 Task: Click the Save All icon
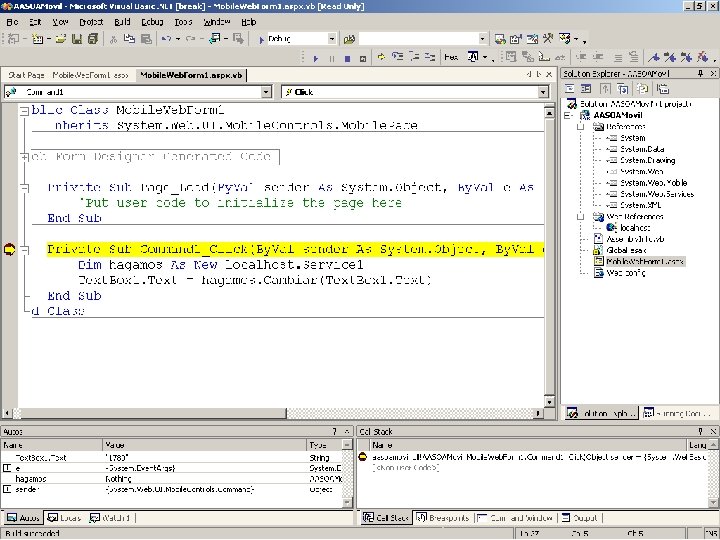[x=93, y=39]
